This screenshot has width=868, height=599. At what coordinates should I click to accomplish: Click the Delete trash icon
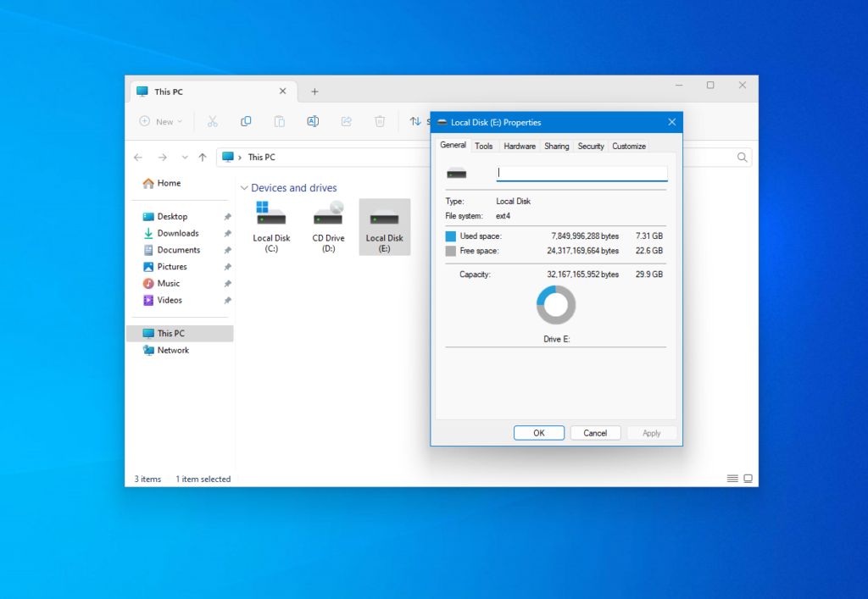381,121
